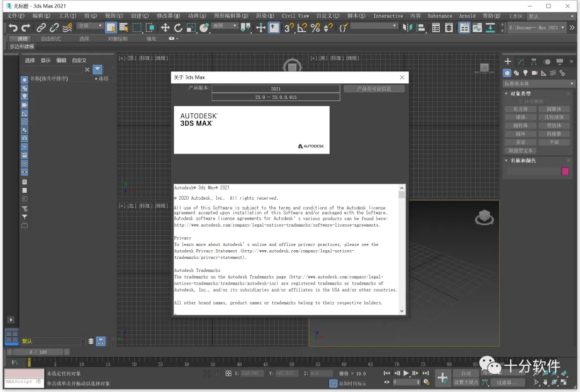The width and height of the screenshot is (580, 392).
Task: Expand the ribbon options arrow after 填充
Action: (173, 39)
